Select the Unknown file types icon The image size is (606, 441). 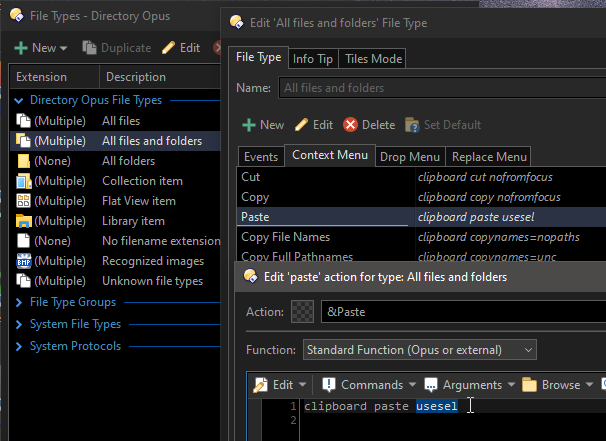[x=23, y=281]
